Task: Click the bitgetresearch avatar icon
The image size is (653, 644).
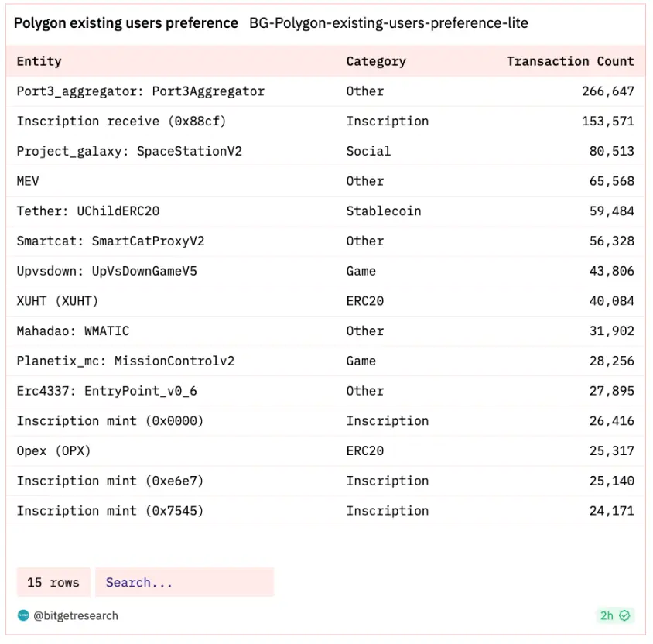Action: 22,615
